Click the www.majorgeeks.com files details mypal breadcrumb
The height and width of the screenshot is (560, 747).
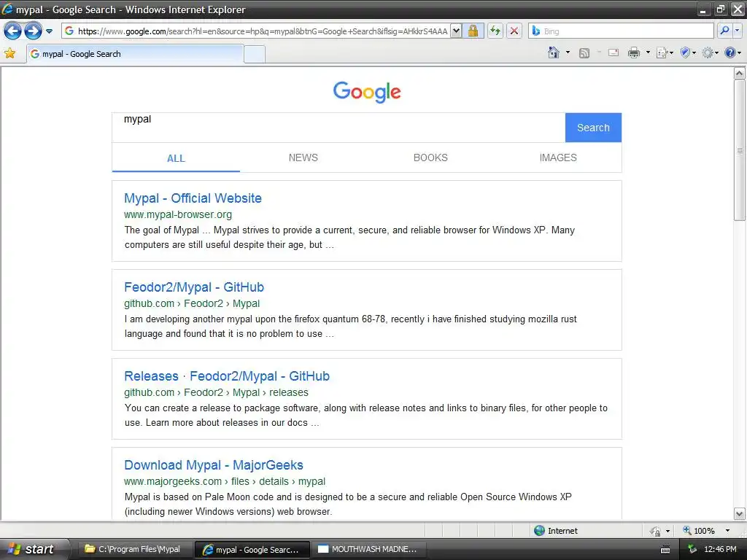pos(225,481)
